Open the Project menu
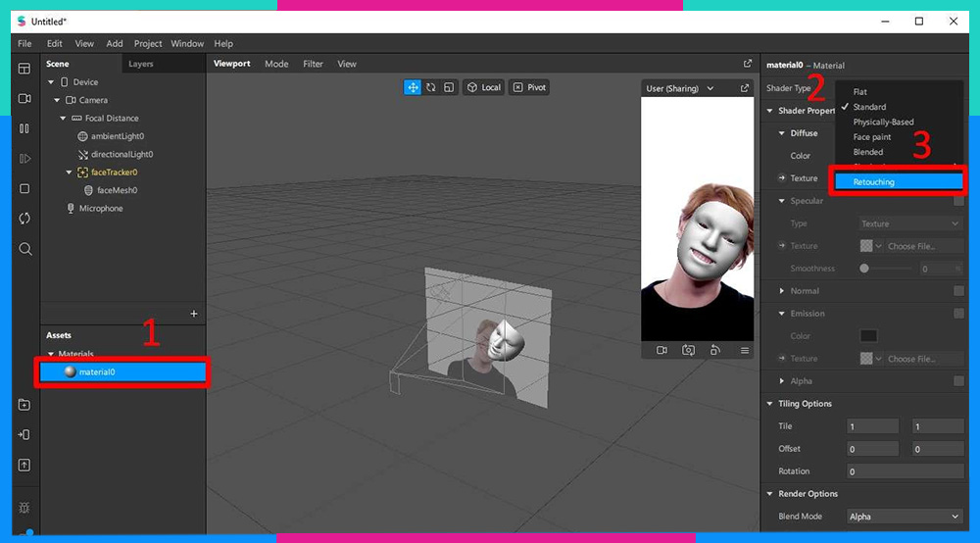Viewport: 980px width, 543px height. click(148, 44)
